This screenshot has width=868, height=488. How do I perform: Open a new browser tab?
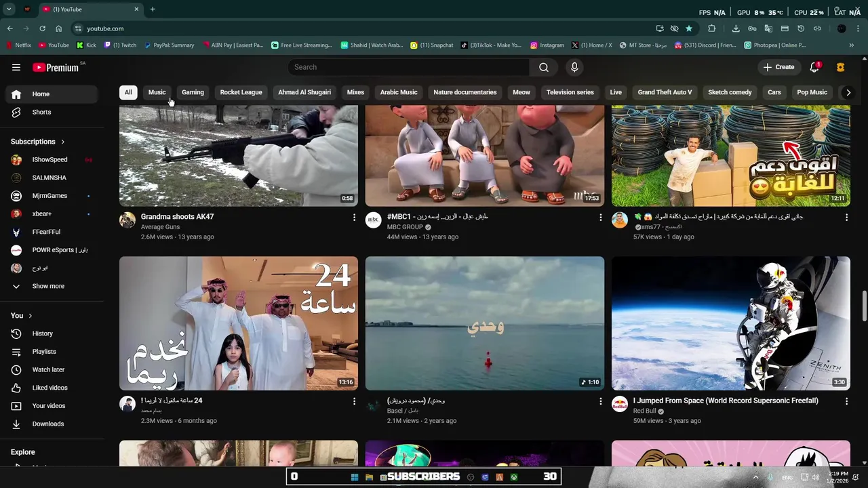pos(153,9)
